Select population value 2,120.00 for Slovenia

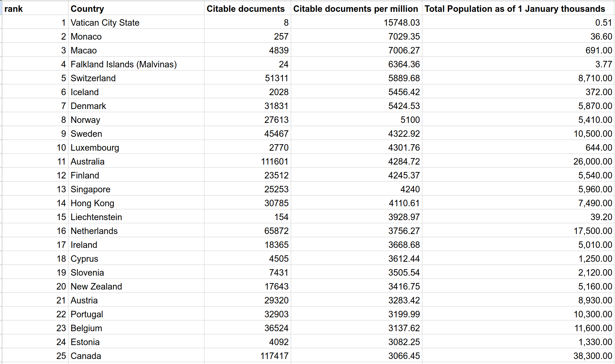coord(518,272)
